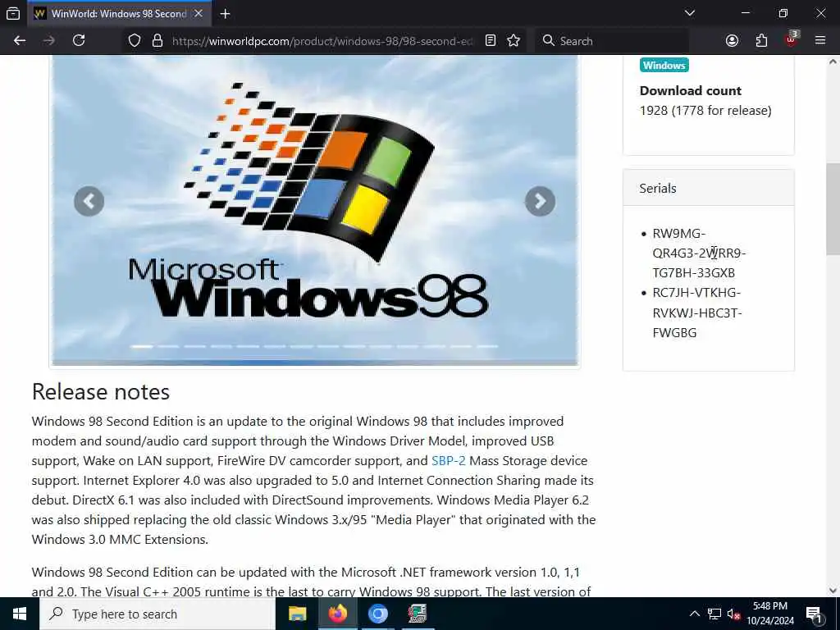Go back to the previous page

tap(20, 41)
